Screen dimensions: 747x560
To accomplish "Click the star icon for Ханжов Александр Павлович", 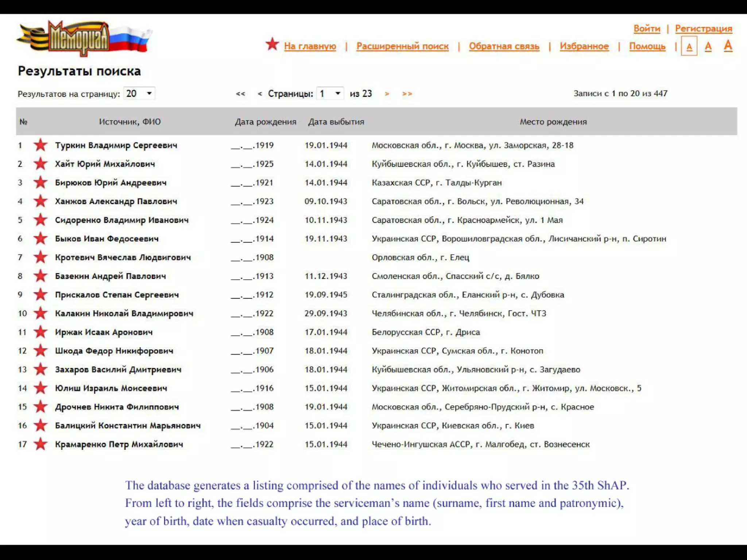I will pos(40,201).
